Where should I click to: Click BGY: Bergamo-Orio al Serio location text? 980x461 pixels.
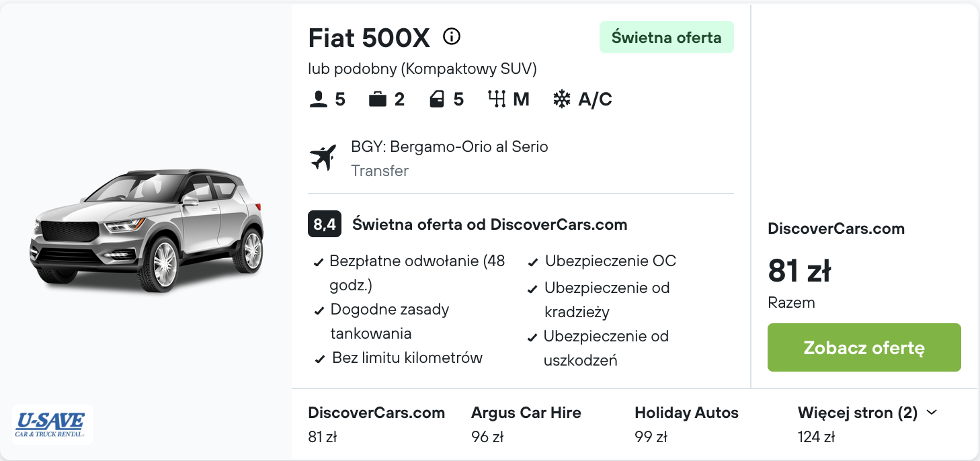click(450, 146)
